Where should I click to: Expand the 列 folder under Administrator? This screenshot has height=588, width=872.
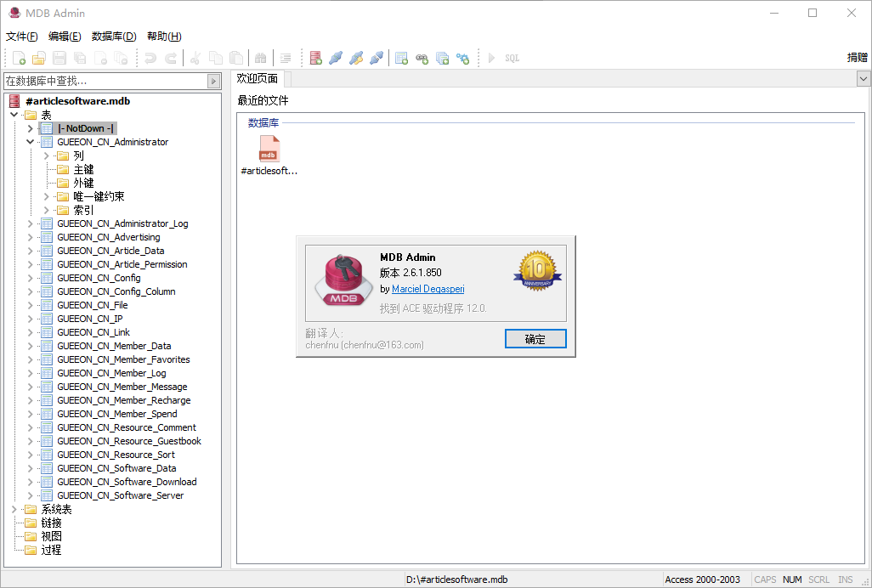click(x=47, y=155)
